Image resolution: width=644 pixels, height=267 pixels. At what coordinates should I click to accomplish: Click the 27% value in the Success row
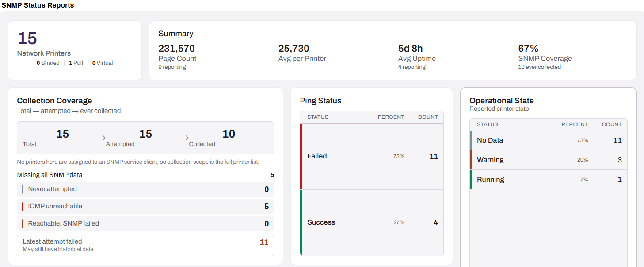click(x=399, y=222)
